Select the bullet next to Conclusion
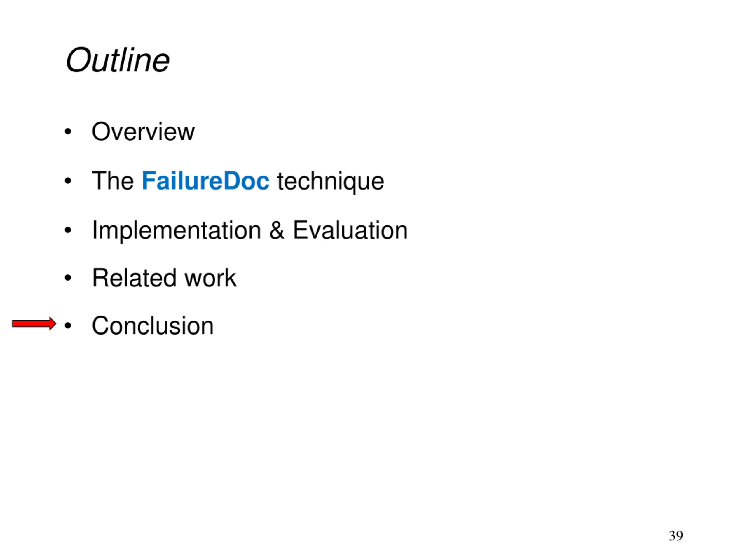Screen dimensions: 747x560 pyautogui.click(x=68, y=325)
